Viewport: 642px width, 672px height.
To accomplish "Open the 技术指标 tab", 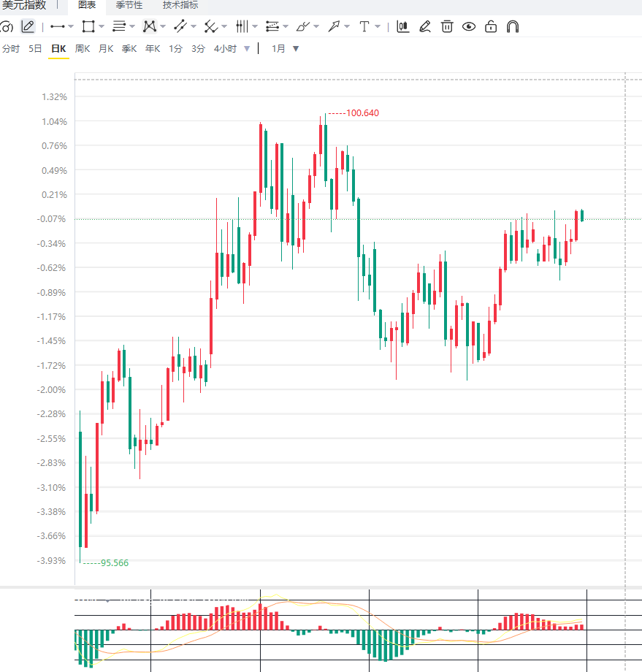I will click(x=180, y=5).
